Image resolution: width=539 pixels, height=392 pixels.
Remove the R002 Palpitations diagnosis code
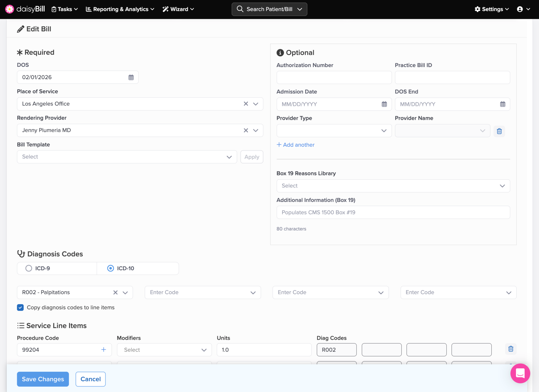coord(115,292)
